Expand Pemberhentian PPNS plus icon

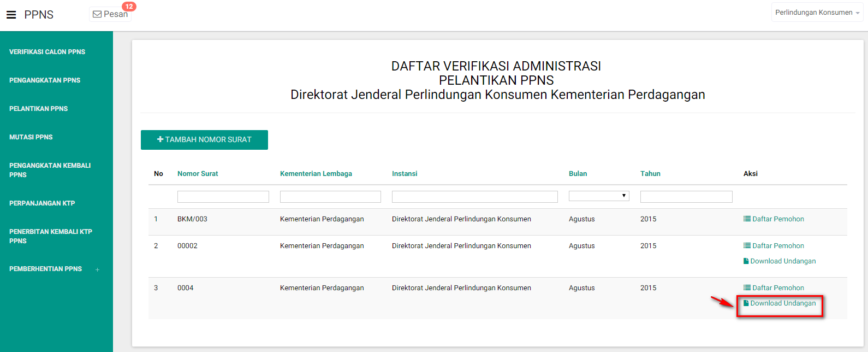click(x=98, y=269)
